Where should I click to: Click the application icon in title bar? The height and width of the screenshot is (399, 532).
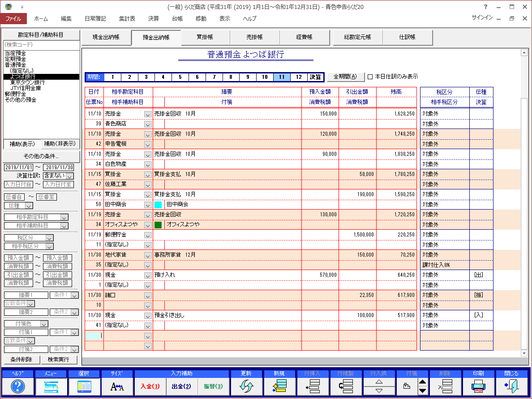(9, 7)
